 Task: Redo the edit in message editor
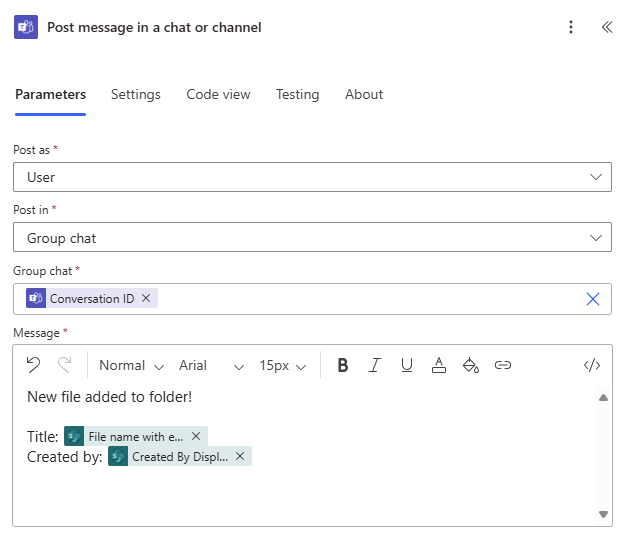coord(65,365)
